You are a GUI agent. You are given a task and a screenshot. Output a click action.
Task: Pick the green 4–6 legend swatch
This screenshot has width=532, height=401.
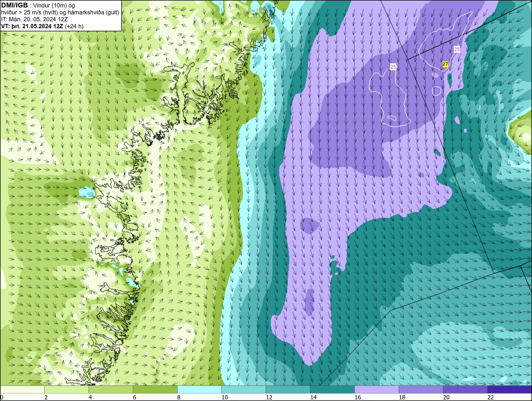pyautogui.click(x=111, y=389)
